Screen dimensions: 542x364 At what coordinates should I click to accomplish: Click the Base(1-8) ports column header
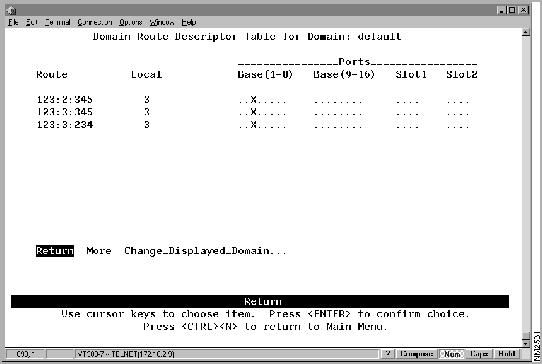tap(265, 75)
